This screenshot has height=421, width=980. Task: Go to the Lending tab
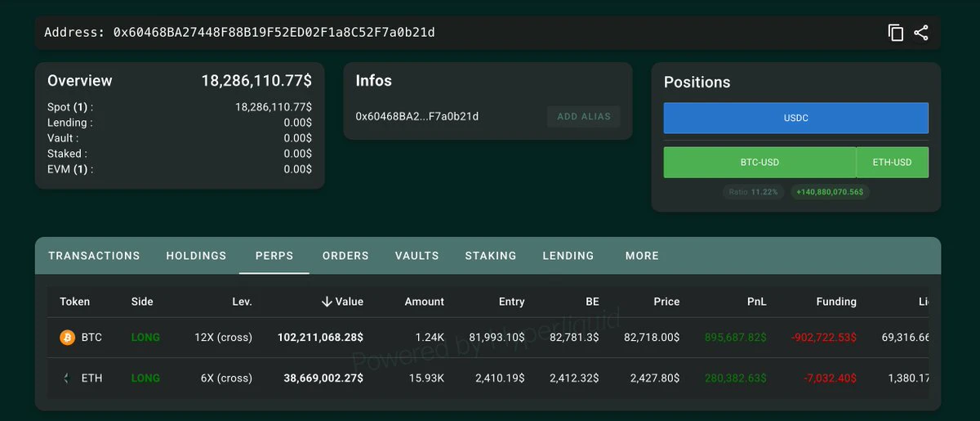568,256
